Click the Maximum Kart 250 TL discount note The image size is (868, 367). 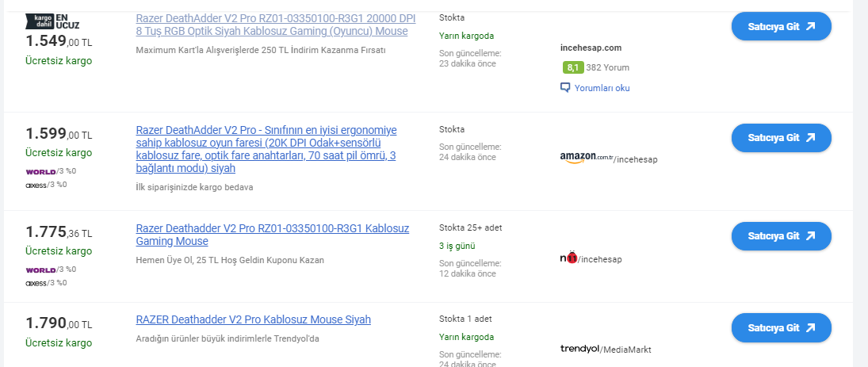point(260,50)
